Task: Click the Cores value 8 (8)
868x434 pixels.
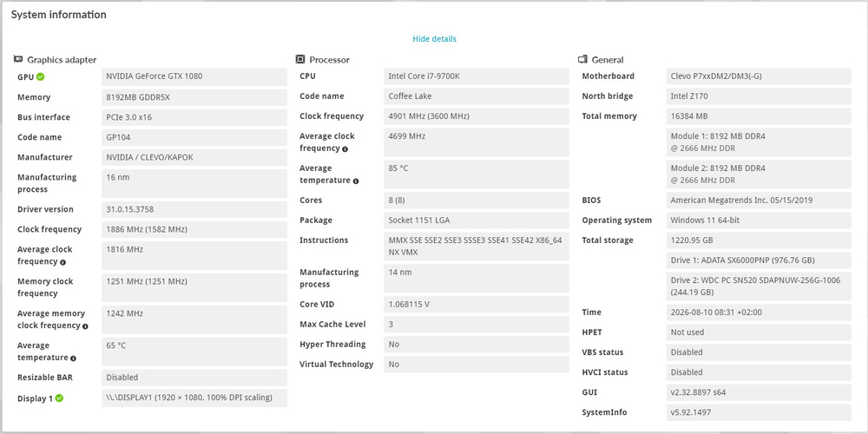Action: point(477,201)
